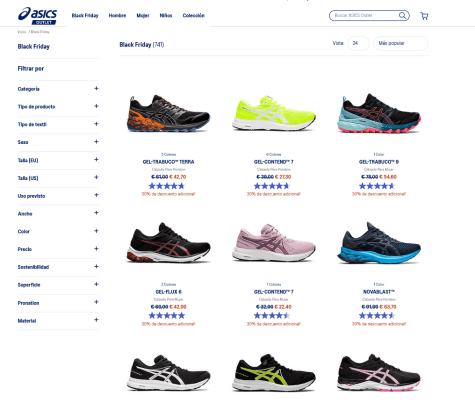Click the Black Friday sidebar heading

[34, 47]
